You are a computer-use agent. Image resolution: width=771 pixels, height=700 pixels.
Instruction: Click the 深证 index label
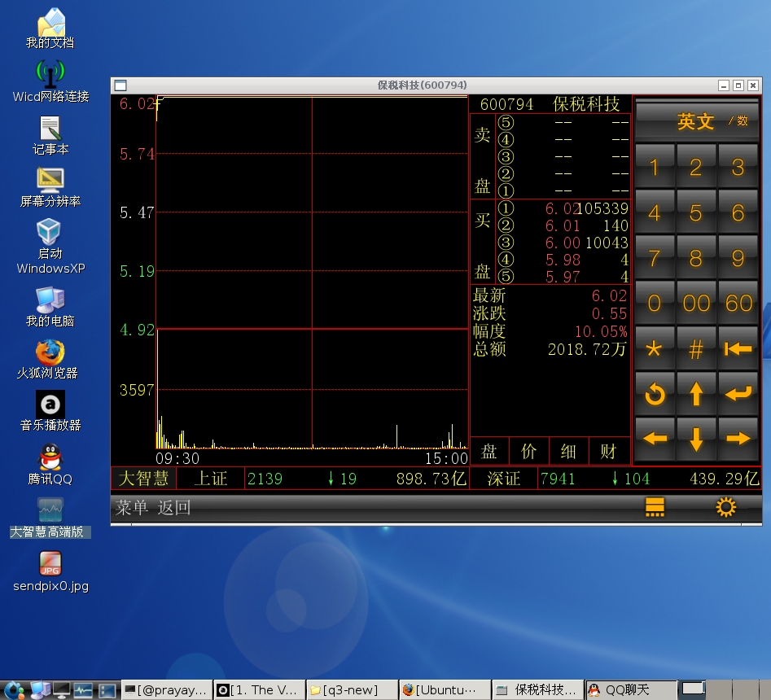point(503,479)
